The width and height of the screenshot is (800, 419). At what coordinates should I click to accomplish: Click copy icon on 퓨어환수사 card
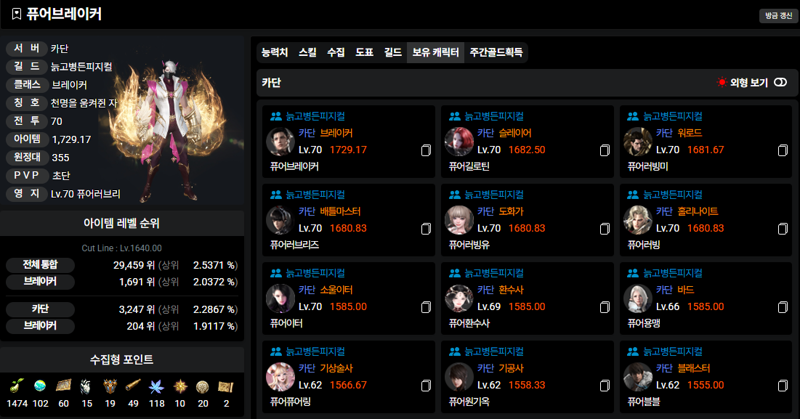(x=605, y=307)
